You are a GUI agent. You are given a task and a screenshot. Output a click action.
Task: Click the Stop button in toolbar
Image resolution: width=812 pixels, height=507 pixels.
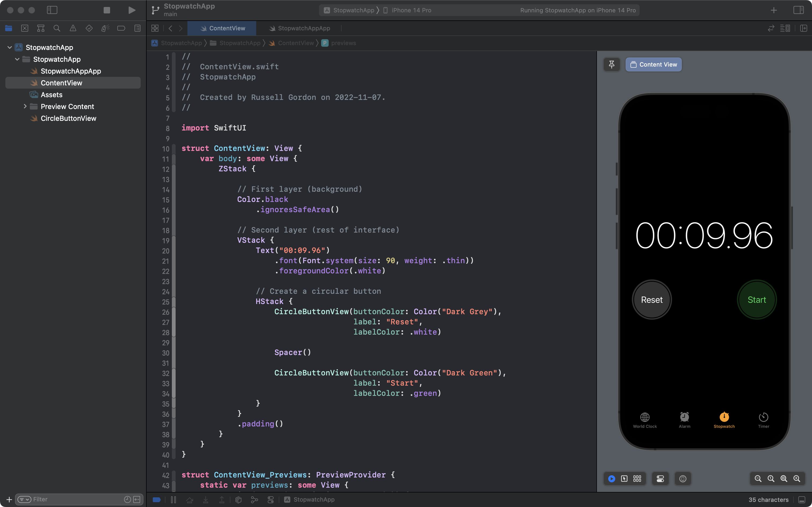[107, 10]
